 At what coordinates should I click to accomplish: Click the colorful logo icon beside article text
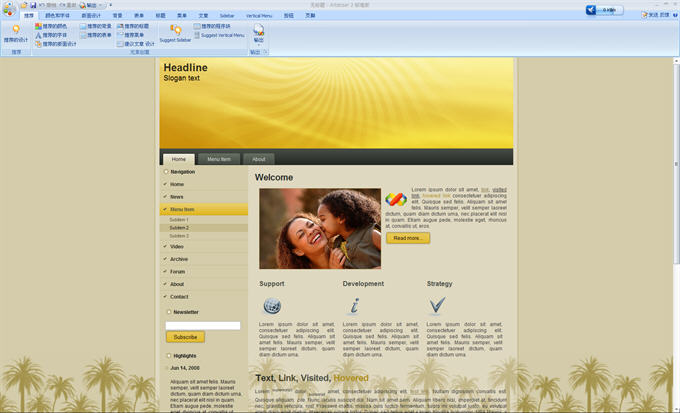(x=396, y=199)
